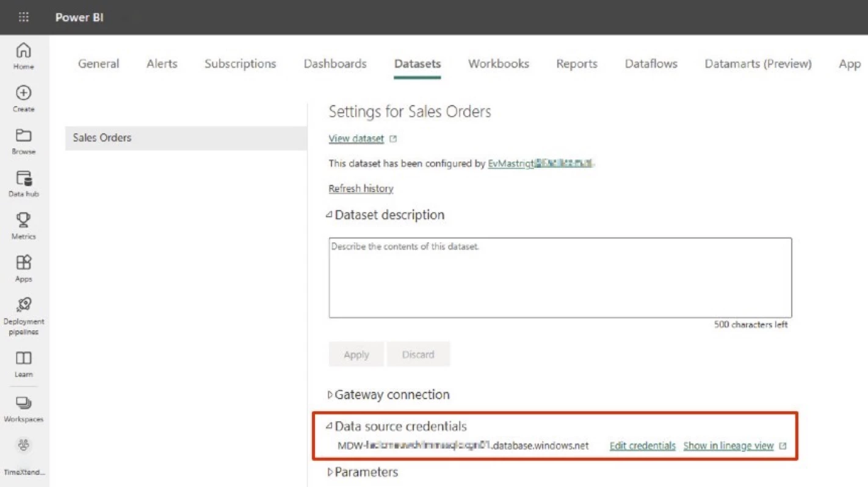
Task: Select Sales Orders in the dataset list
Action: (x=186, y=138)
